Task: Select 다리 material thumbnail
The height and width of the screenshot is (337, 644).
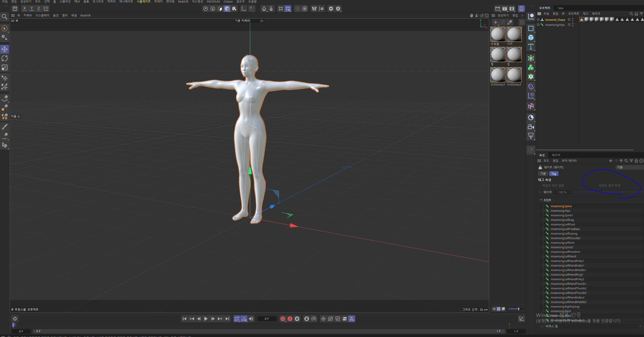Action: (514, 34)
